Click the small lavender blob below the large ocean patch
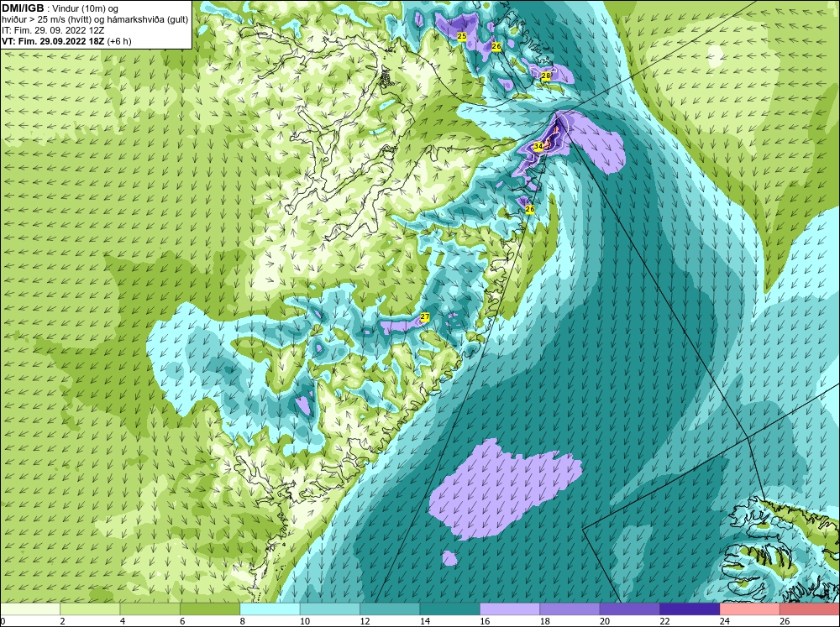The width and height of the screenshot is (840, 627). pos(450,558)
